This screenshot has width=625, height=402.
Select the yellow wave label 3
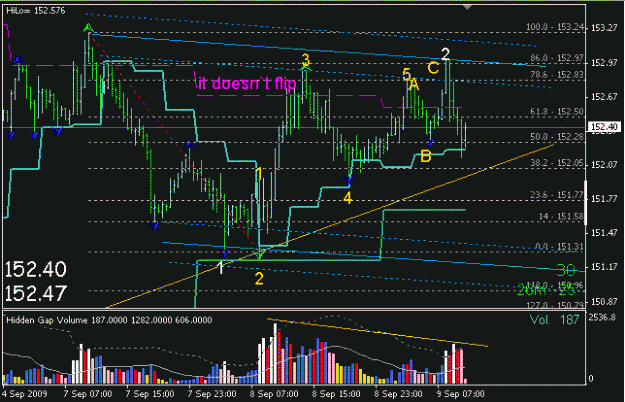click(305, 60)
